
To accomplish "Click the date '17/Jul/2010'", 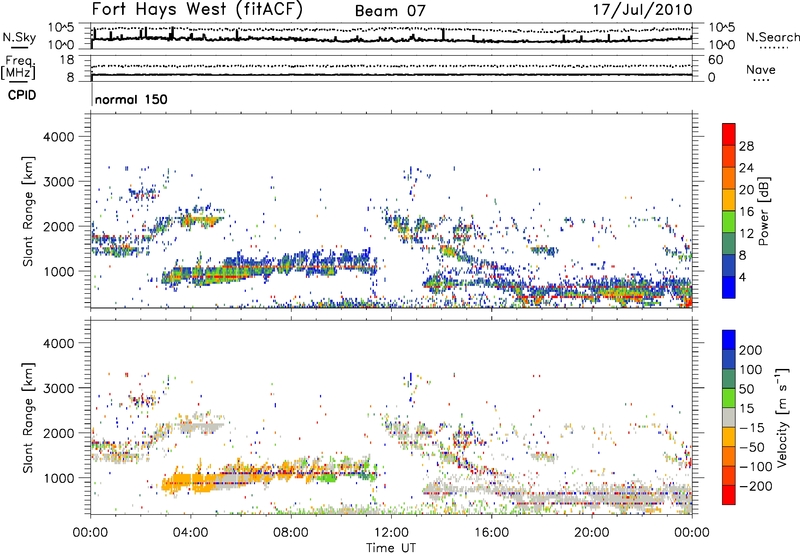I will [x=642, y=10].
